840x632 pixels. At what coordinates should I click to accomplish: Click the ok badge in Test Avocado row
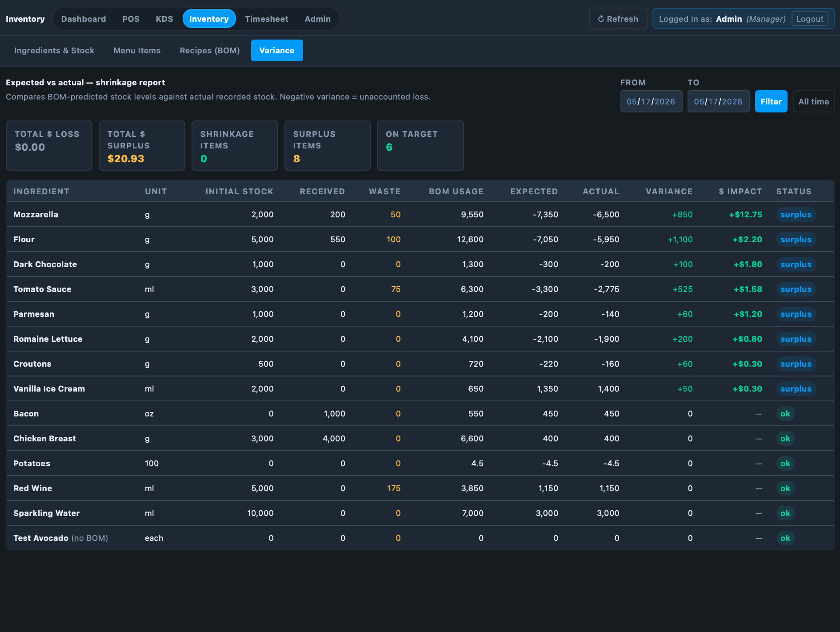click(x=785, y=538)
